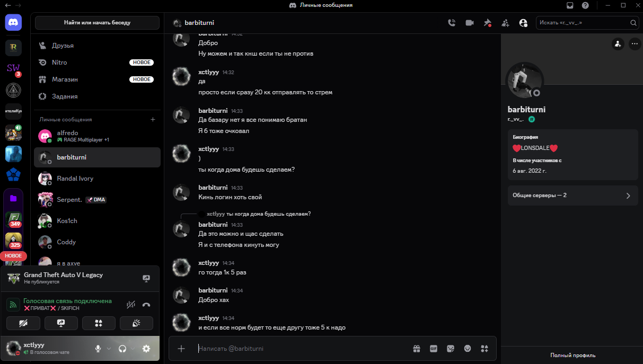
Task: Click message text 'Кинь логин хоть свой'
Action: 230,197
